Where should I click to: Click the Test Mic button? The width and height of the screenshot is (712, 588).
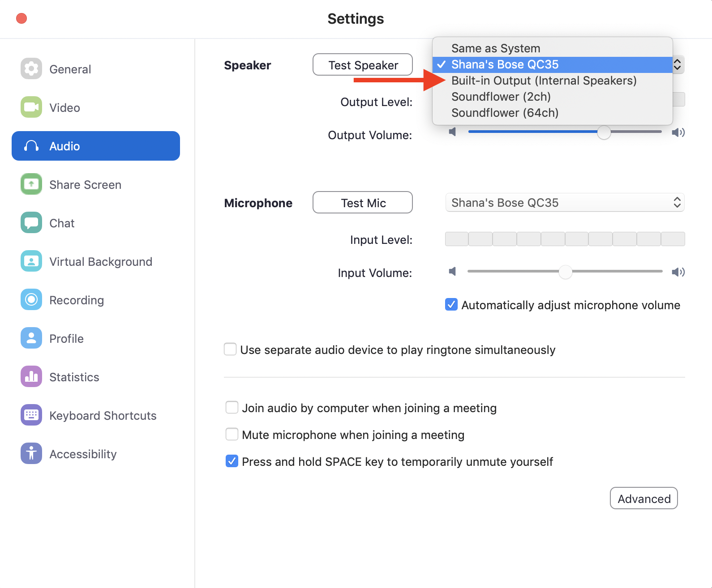point(363,203)
